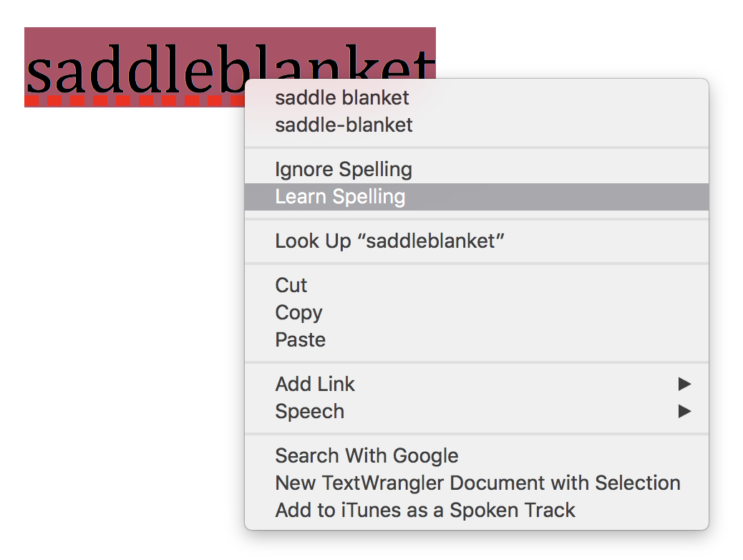Viewport: 743px width, 560px height.
Task: Pick the hyphenated "saddle-blanket" suggestion
Action: [344, 125]
